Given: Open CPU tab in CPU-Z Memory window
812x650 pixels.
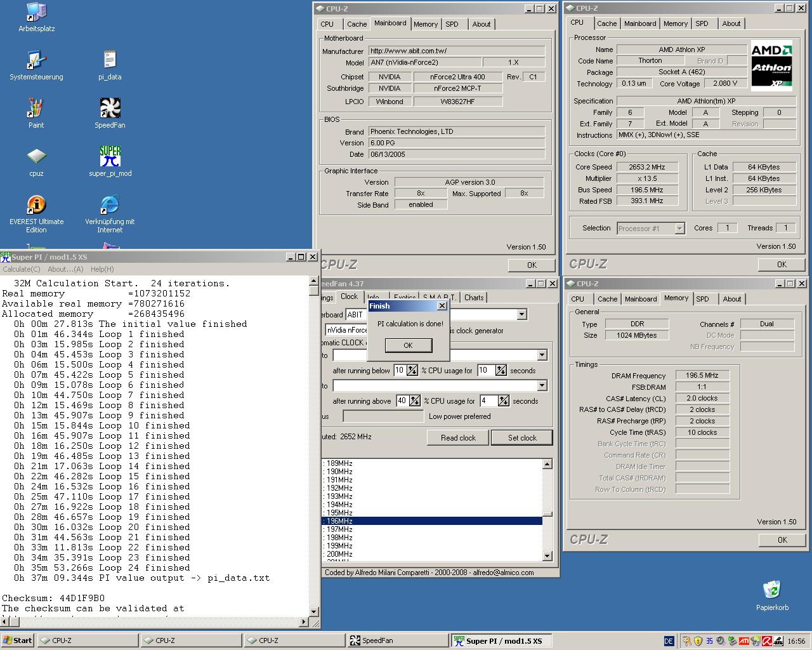Looking at the screenshot, I should (578, 299).
